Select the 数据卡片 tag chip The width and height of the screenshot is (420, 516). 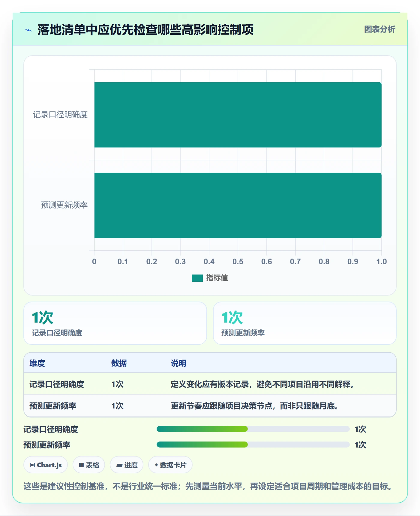[x=170, y=465]
